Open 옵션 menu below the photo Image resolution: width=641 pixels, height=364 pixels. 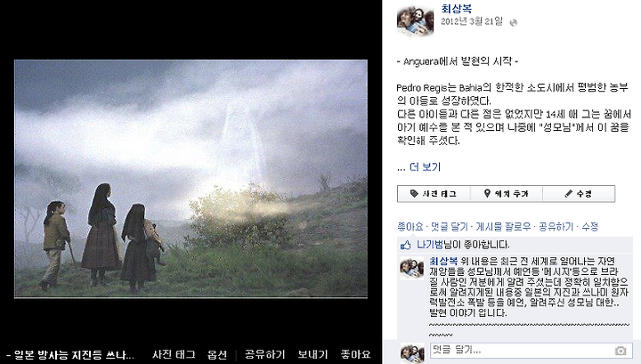[217, 354]
